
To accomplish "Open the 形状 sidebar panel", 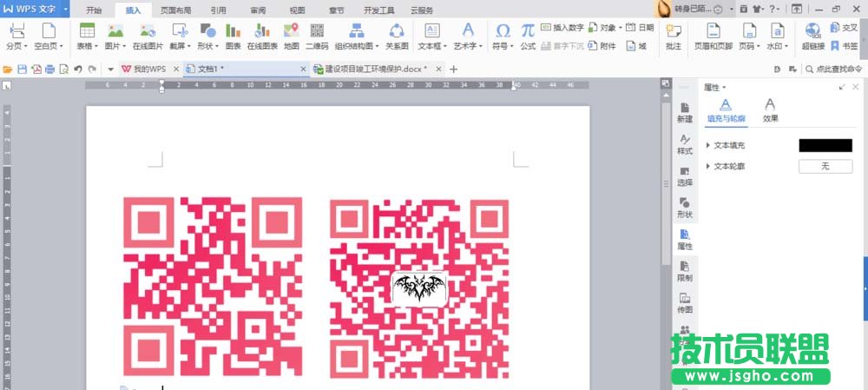I will pos(685,208).
